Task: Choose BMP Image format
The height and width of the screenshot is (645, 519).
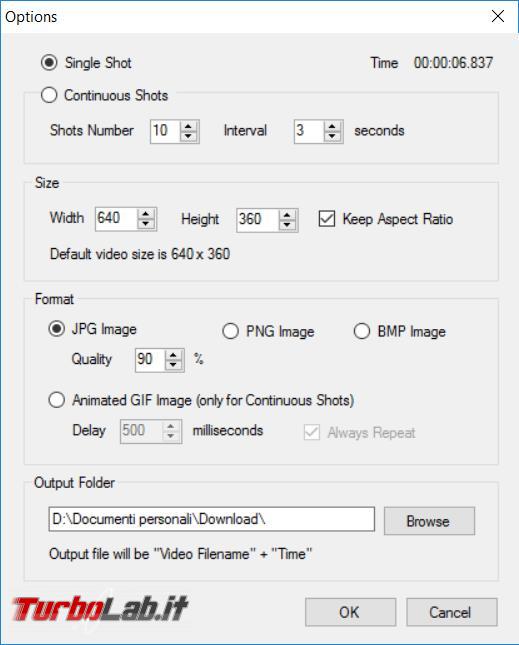Action: point(362,331)
